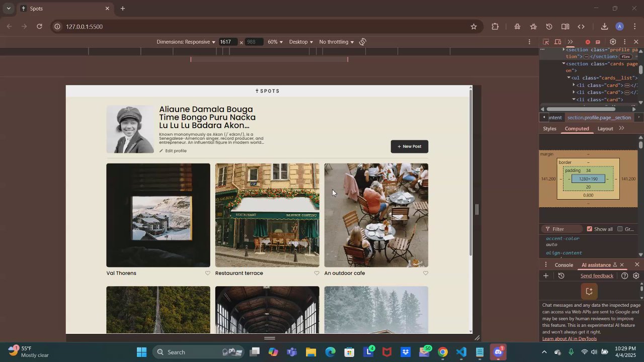Click the viewport width input field

227,42
